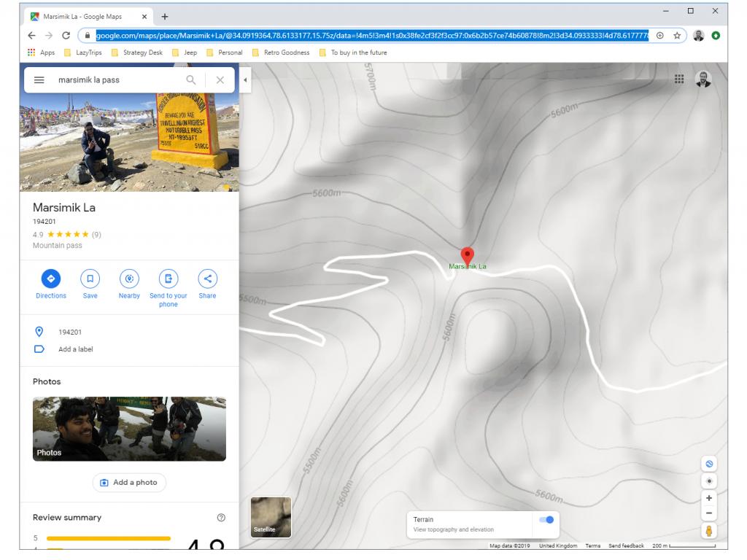Click the add-to-page plus icon in address bar
The image size is (747, 560).
[659, 35]
